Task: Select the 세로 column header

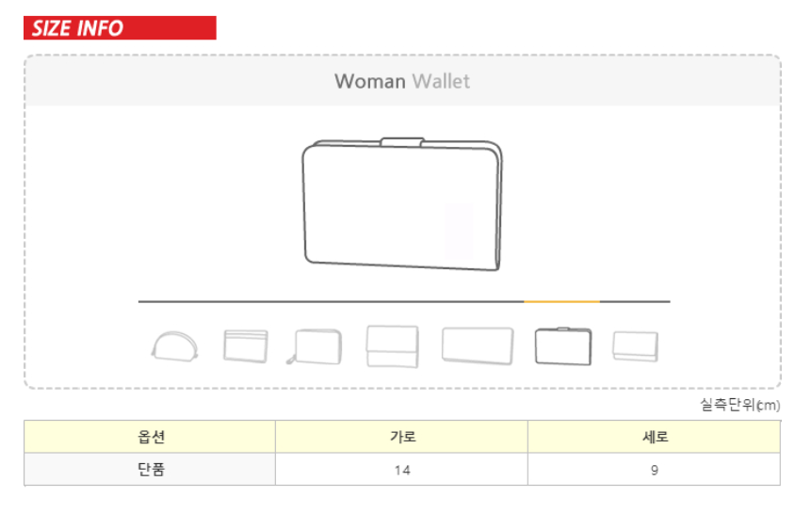Action: tap(654, 437)
